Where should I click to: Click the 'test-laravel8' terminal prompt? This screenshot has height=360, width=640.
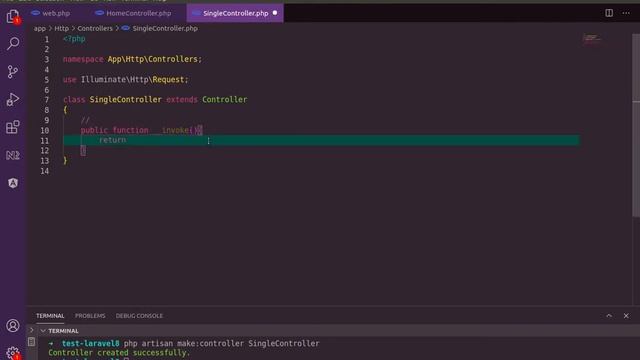(91, 344)
